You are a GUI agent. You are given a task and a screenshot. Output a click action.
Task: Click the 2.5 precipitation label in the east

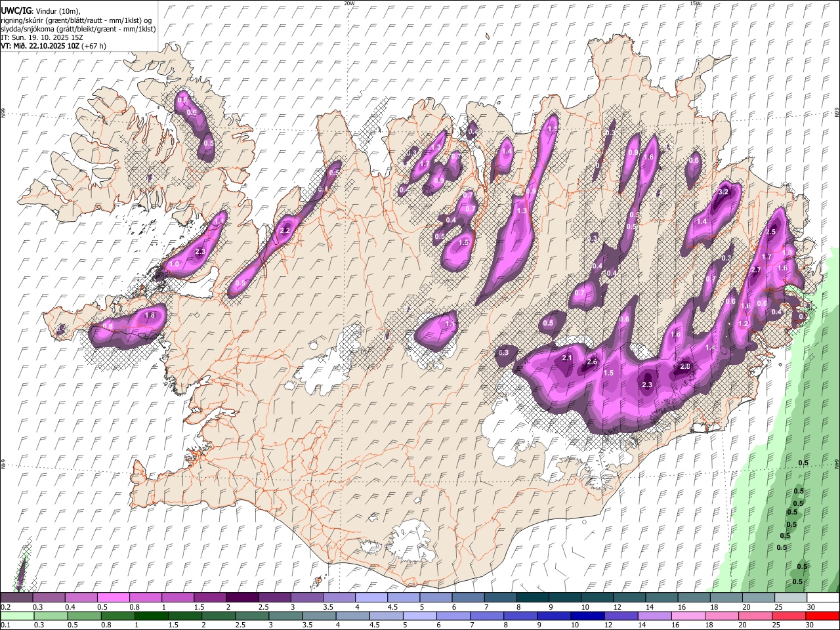pyautogui.click(x=770, y=232)
